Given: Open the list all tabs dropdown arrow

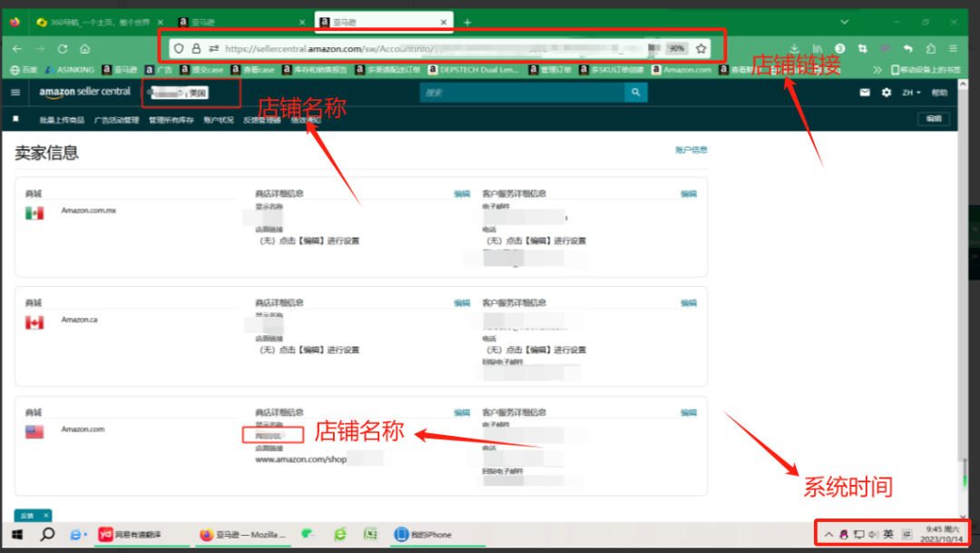Looking at the screenshot, I should (845, 22).
